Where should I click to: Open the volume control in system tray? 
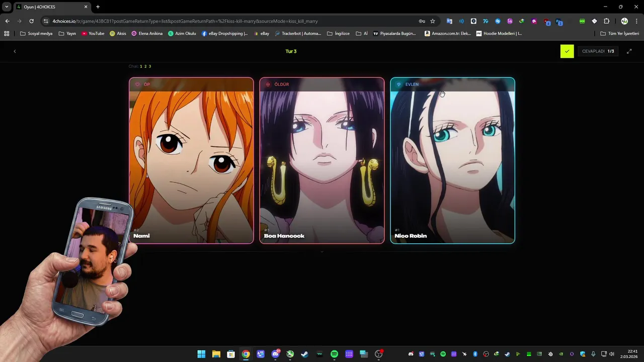tap(612, 354)
